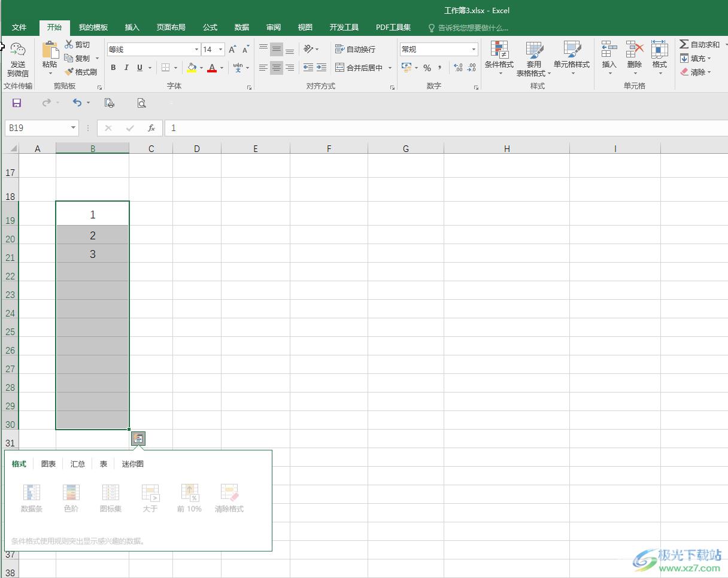Open the number format dropdown (常规)

(474, 50)
